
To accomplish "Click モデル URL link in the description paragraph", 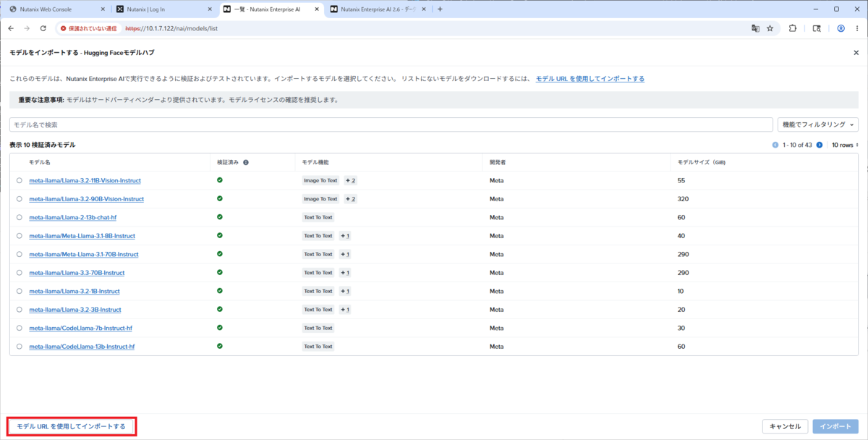I will point(590,79).
